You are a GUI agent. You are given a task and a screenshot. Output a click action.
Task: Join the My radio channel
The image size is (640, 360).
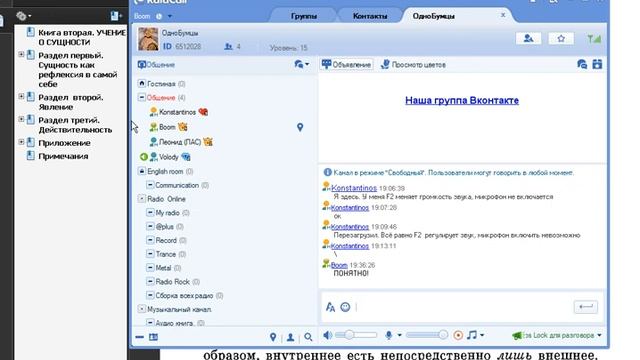168,213
